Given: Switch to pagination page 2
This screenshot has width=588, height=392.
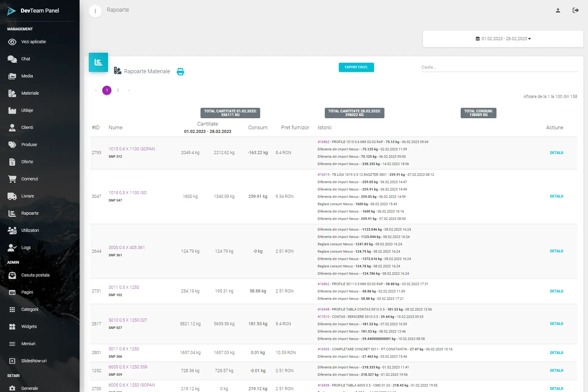Looking at the screenshot, I should click(118, 90).
